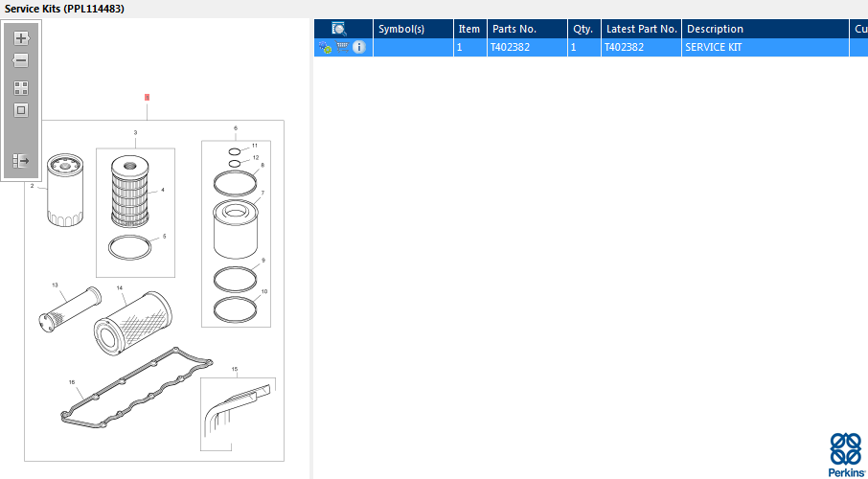Click callout 12 small O-ring label
868x479 pixels.
click(255, 158)
